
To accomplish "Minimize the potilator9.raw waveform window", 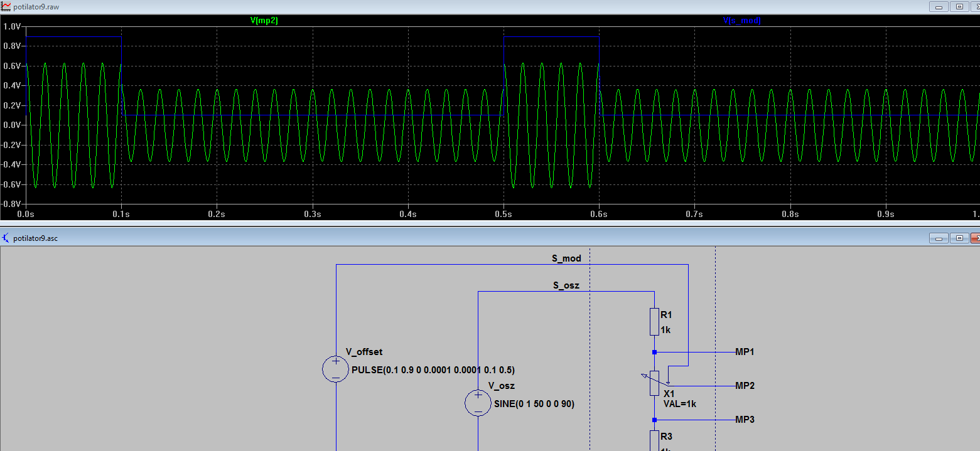I will tap(939, 6).
